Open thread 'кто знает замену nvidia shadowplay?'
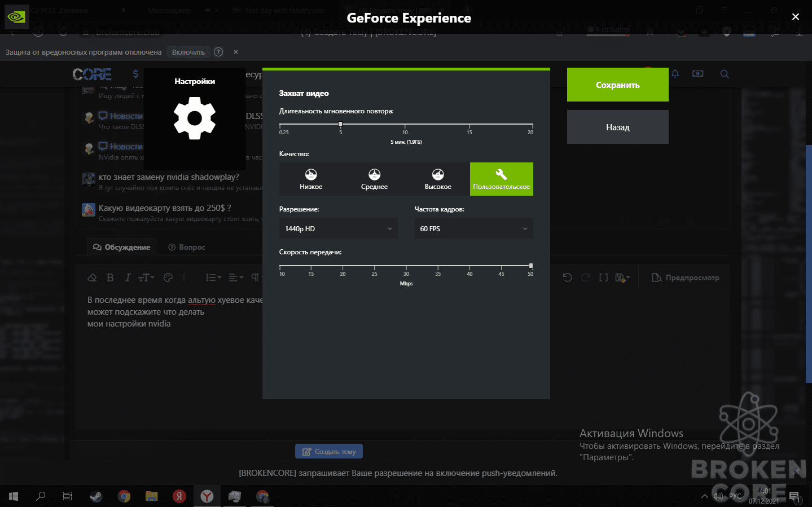Image resolution: width=812 pixels, height=507 pixels. click(169, 177)
